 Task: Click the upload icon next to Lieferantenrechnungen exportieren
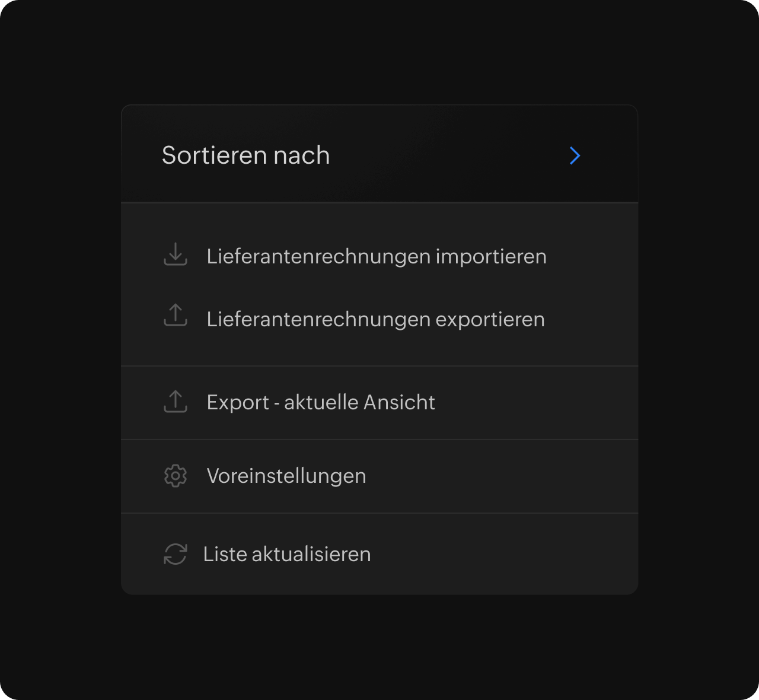pyautogui.click(x=174, y=318)
